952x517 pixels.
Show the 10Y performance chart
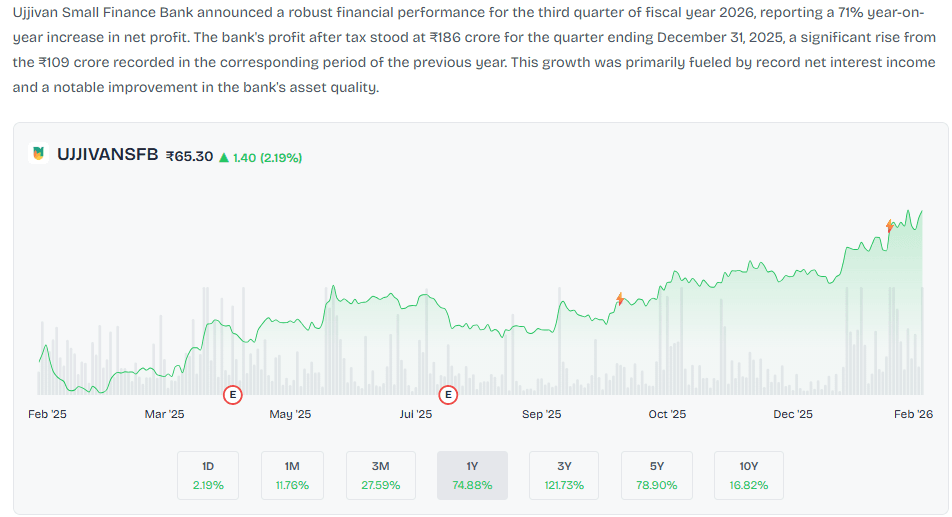(x=749, y=475)
